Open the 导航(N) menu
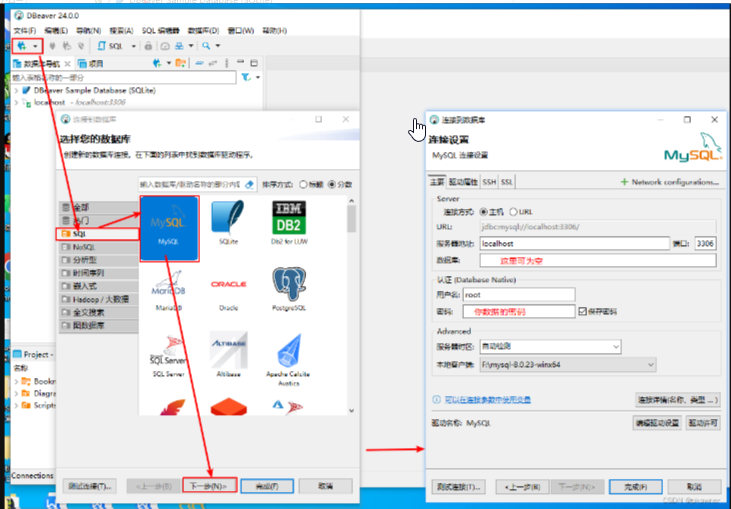Viewport: 731px width, 509px height. click(89, 31)
